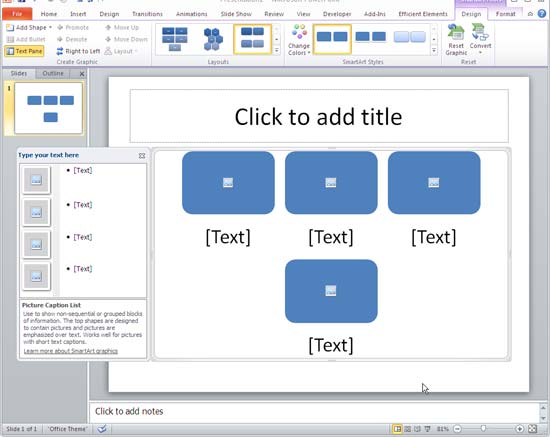
Task: Select the first layout thumbnail in Layouts gallery
Action: [175, 39]
